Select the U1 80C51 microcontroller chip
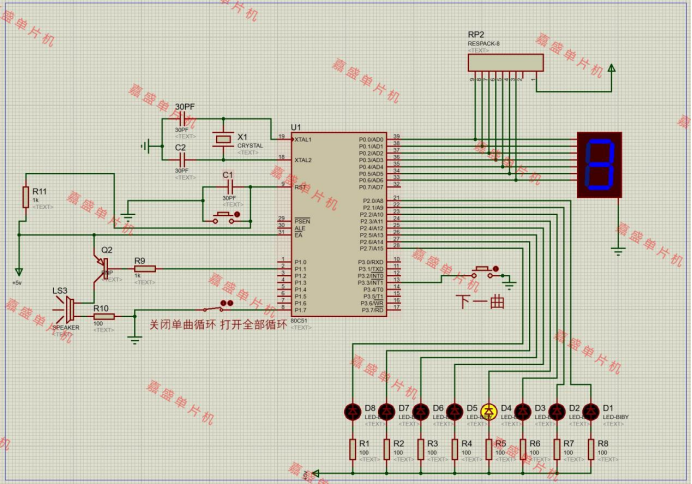 coord(338,224)
